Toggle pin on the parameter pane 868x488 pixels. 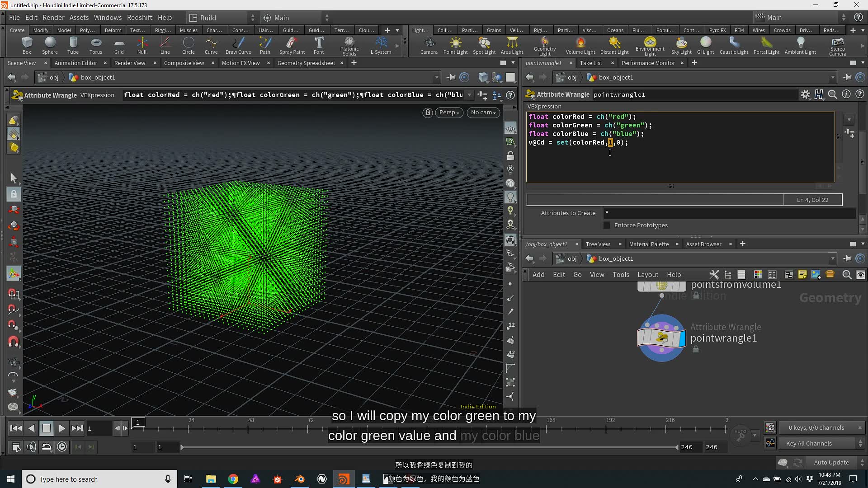[x=847, y=77]
